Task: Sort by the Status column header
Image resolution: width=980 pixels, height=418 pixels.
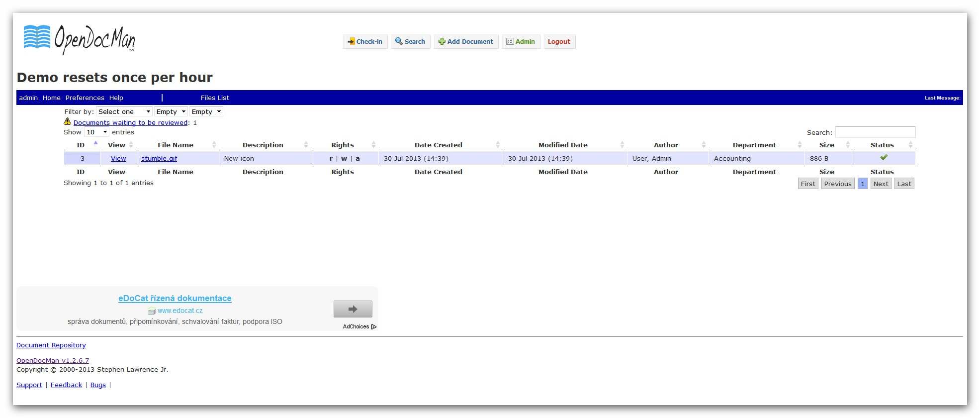Action: (884, 145)
